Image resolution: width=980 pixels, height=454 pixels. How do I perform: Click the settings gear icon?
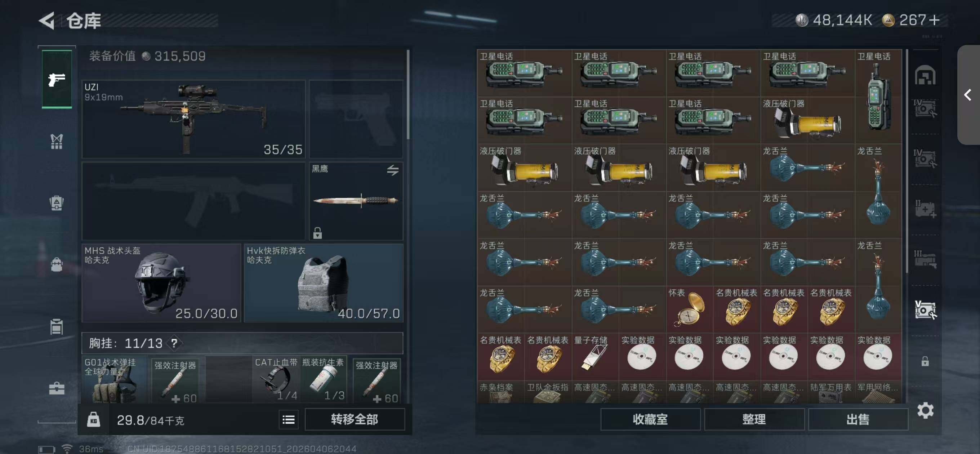(x=925, y=410)
